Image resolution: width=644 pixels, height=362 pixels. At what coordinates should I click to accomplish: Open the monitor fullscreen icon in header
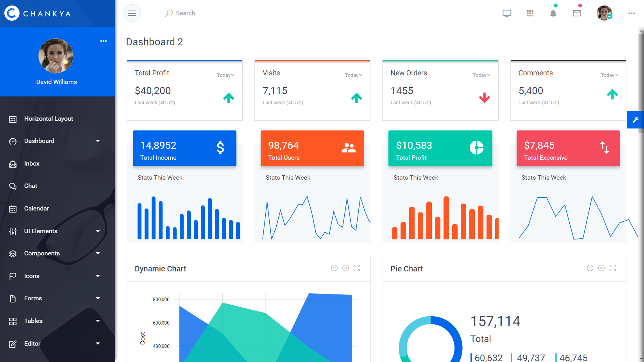click(x=507, y=13)
